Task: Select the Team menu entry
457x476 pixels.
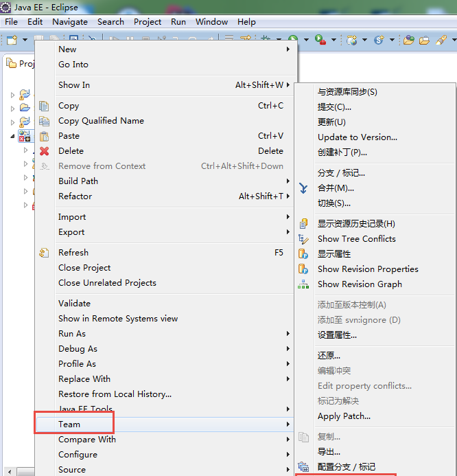Action: pos(165,424)
